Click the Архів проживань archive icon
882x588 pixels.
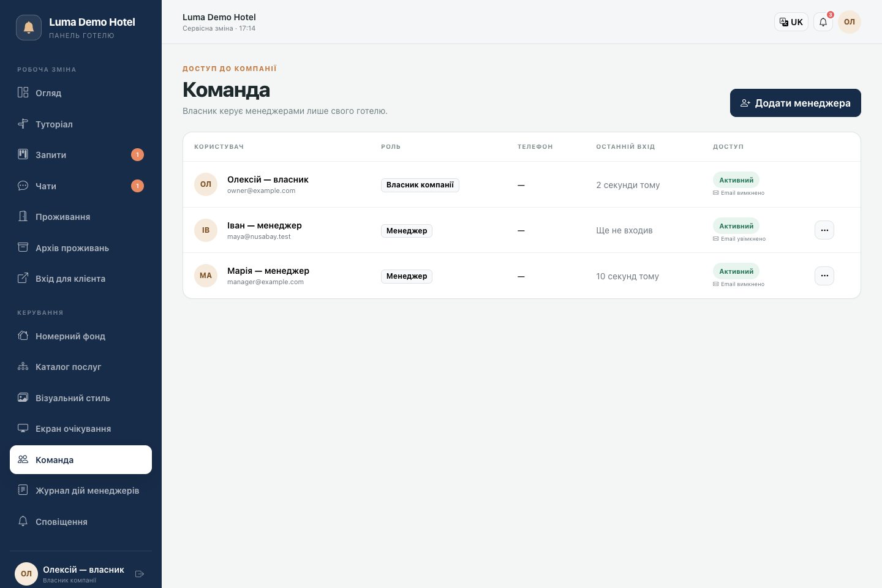tap(23, 247)
